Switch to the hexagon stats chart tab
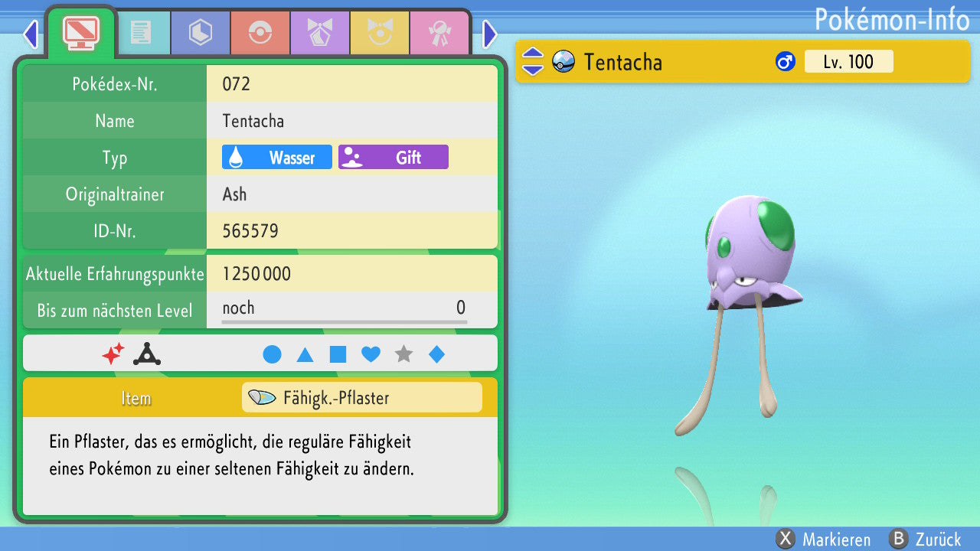This screenshot has width=980, height=551. coord(200,33)
